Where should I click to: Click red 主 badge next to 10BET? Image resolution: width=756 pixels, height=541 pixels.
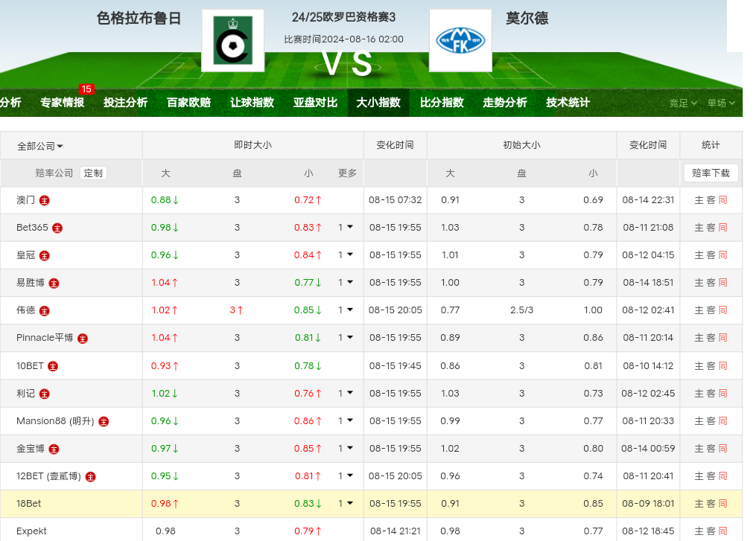pos(53,366)
